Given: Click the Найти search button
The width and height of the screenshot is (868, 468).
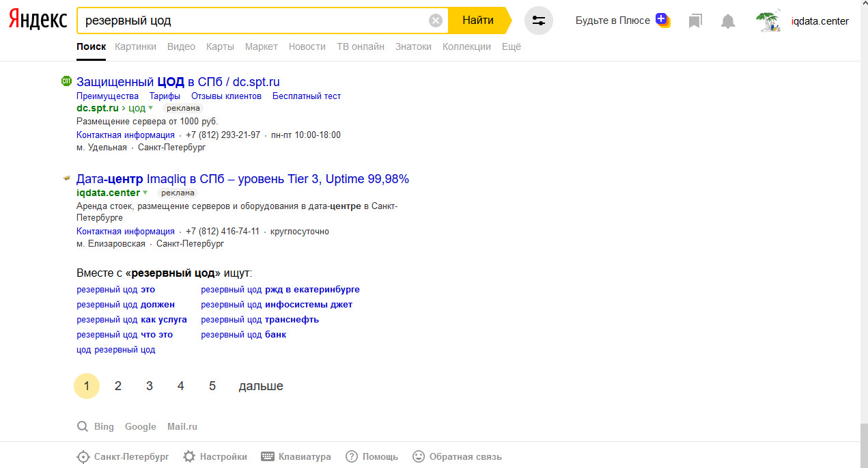Looking at the screenshot, I should [x=479, y=20].
